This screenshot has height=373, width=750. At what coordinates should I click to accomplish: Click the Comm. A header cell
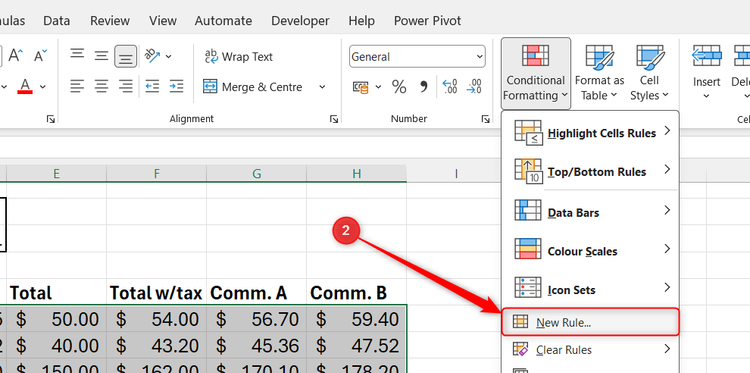(256, 293)
